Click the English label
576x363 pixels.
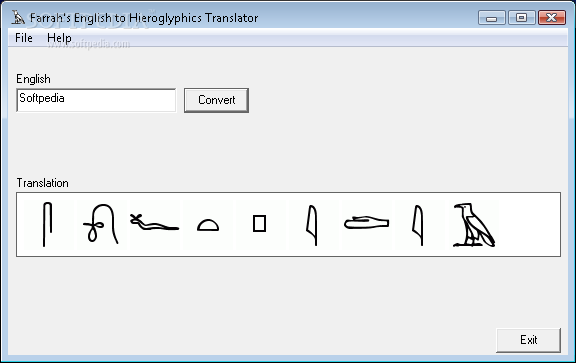33,79
